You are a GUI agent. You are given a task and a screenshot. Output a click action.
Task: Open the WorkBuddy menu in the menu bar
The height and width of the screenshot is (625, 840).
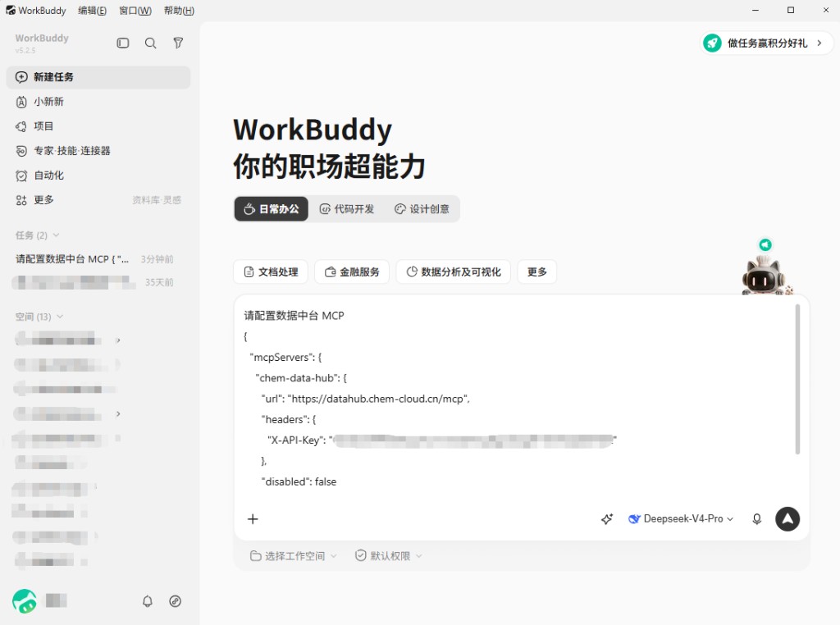[36, 10]
